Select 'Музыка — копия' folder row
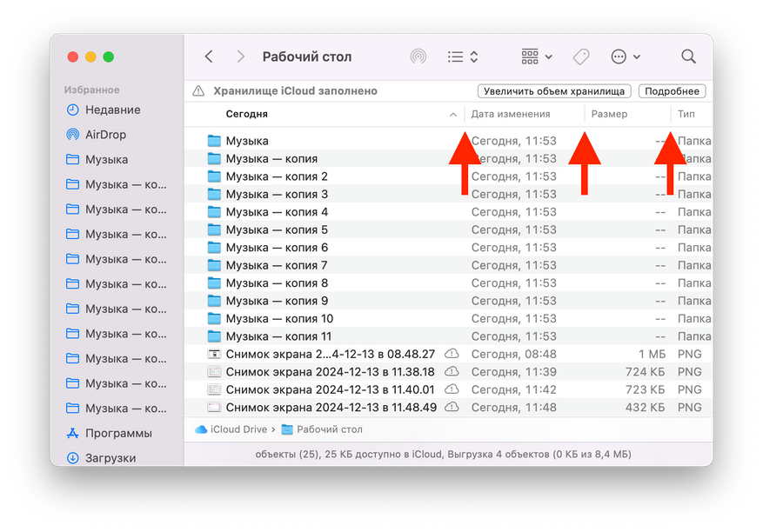 coord(448,158)
